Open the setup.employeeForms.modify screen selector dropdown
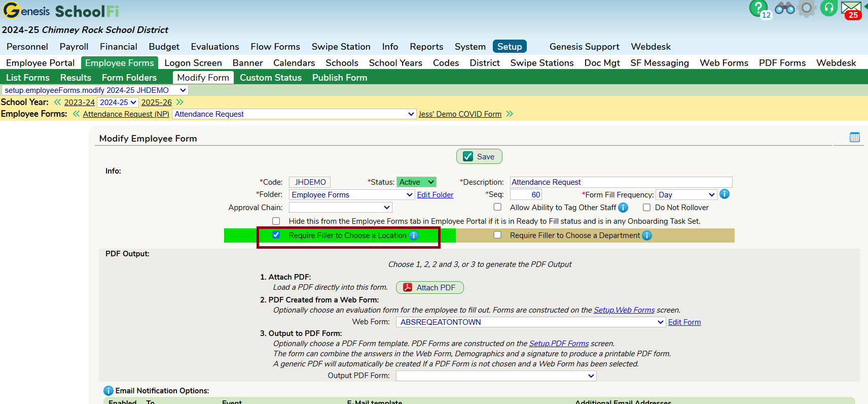 point(95,90)
